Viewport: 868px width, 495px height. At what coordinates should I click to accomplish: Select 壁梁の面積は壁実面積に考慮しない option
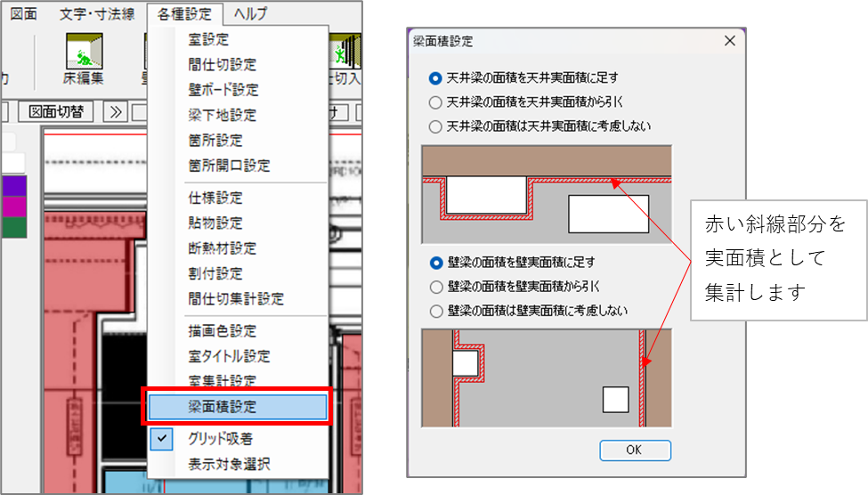tap(436, 312)
